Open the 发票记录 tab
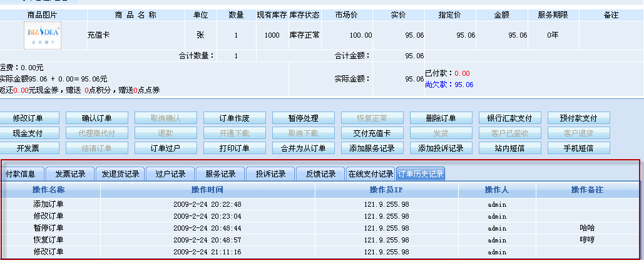The image size is (644, 260). click(71, 174)
